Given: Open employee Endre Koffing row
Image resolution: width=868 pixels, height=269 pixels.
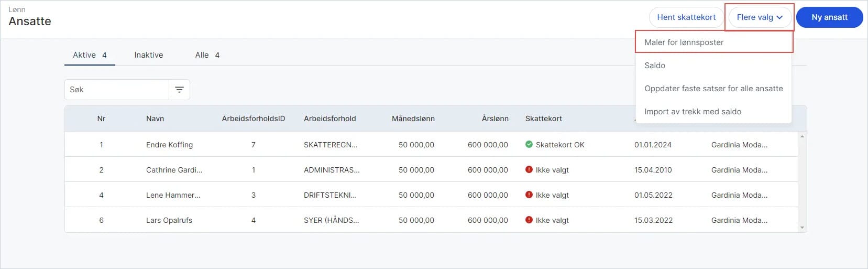Looking at the screenshot, I should tap(431, 144).
